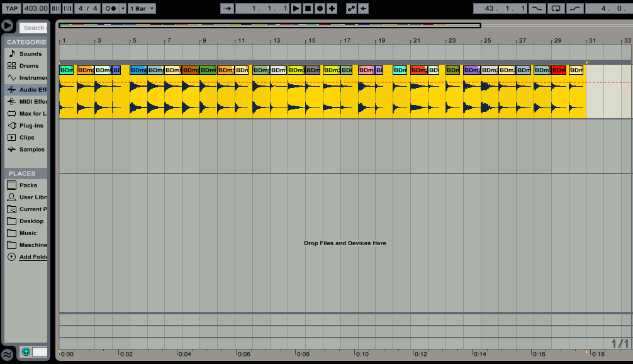This screenshot has width=633, height=364.
Task: Click the Punch-Out switch icon
Action: point(574,8)
